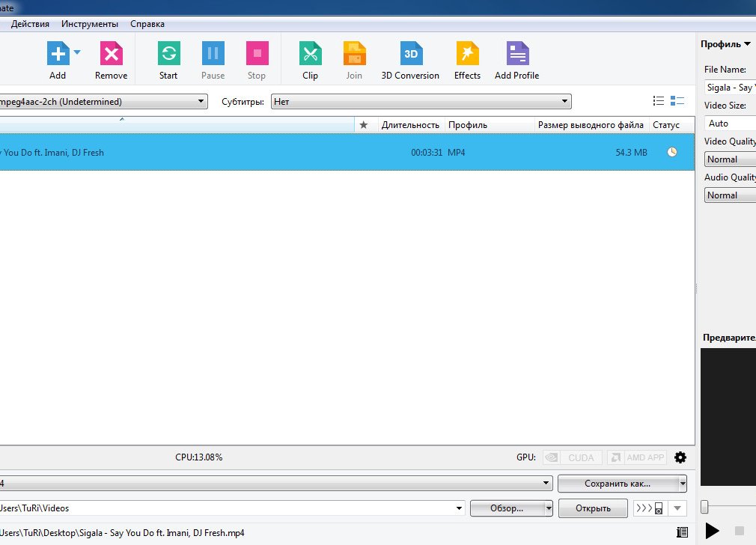Screen dimensions: 756x545
Task: Sort by Размер выводного файла column
Action: (x=591, y=125)
